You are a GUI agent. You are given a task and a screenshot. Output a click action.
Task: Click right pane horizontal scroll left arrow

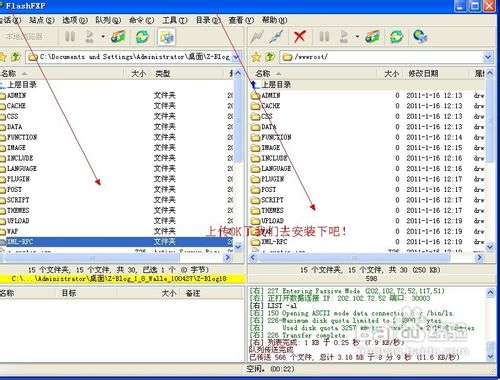pos(253,257)
